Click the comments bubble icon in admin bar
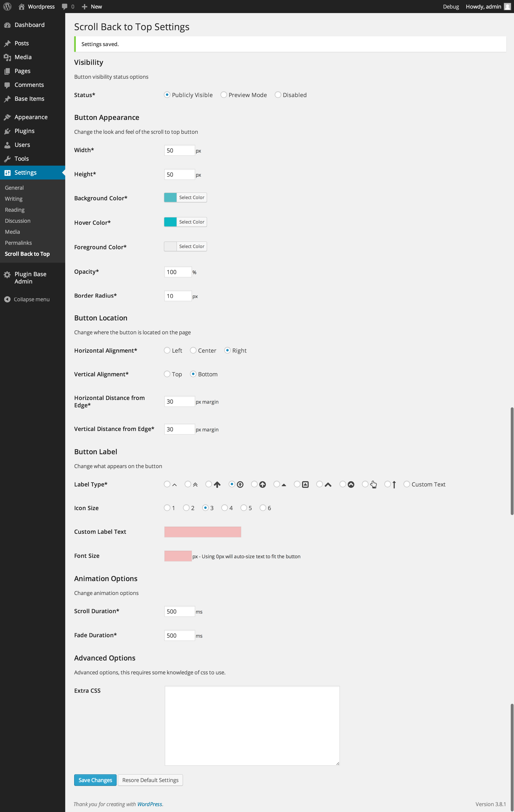Viewport: 514px width, 812px height. (x=65, y=6)
